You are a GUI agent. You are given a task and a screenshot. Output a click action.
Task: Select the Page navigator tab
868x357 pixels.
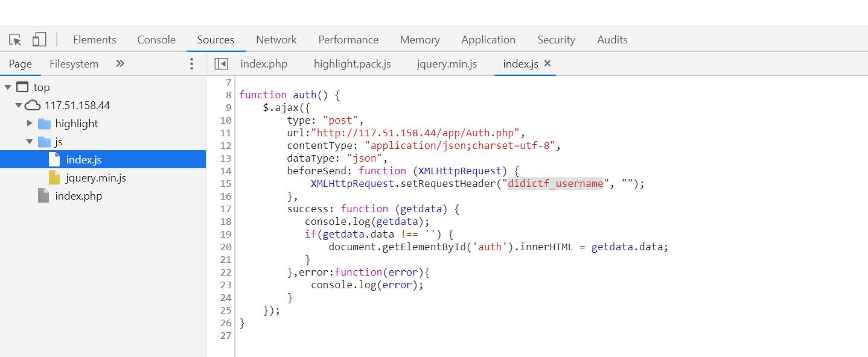click(21, 64)
